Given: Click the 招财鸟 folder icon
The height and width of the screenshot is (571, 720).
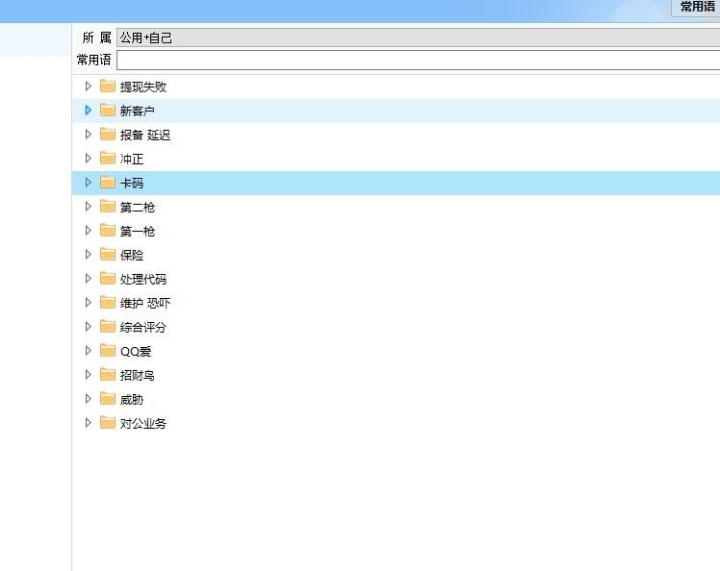Looking at the screenshot, I should tap(108, 375).
